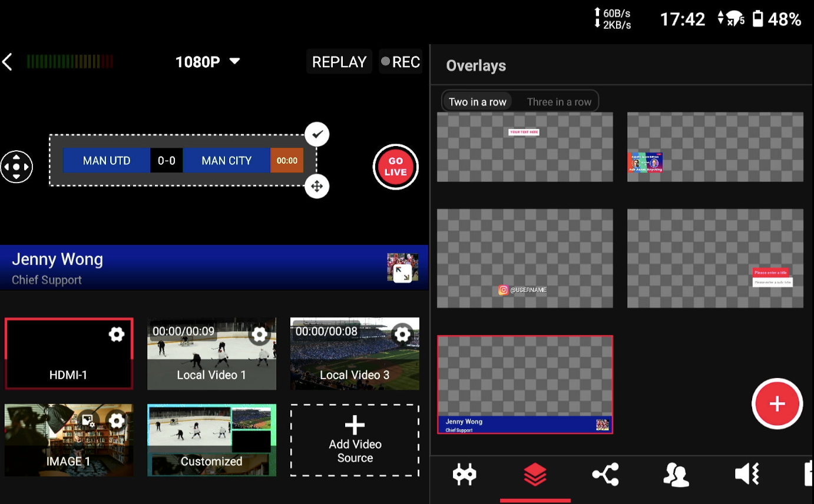Click the REPLAY button
Viewport: 814px width, 504px height.
(339, 62)
